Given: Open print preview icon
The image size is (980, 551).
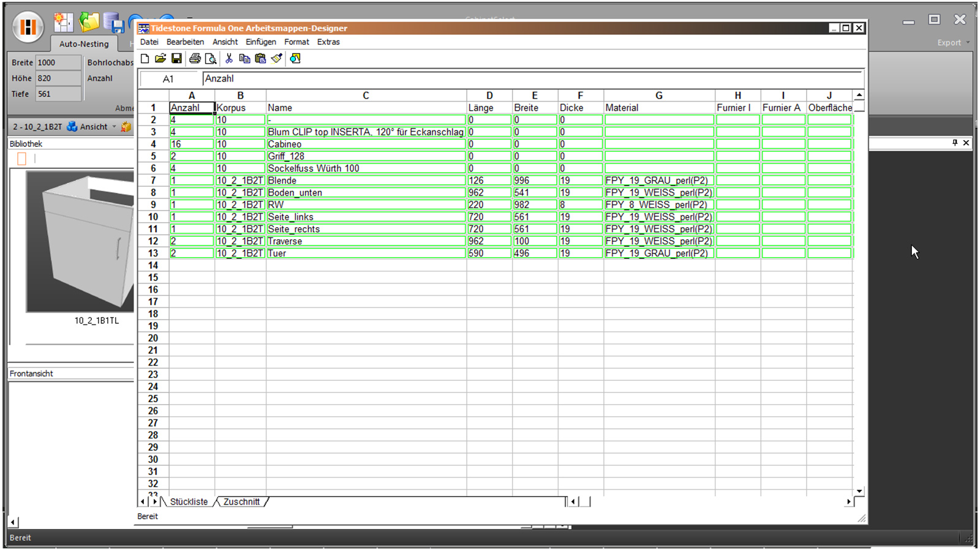Looking at the screenshot, I should click(210, 59).
